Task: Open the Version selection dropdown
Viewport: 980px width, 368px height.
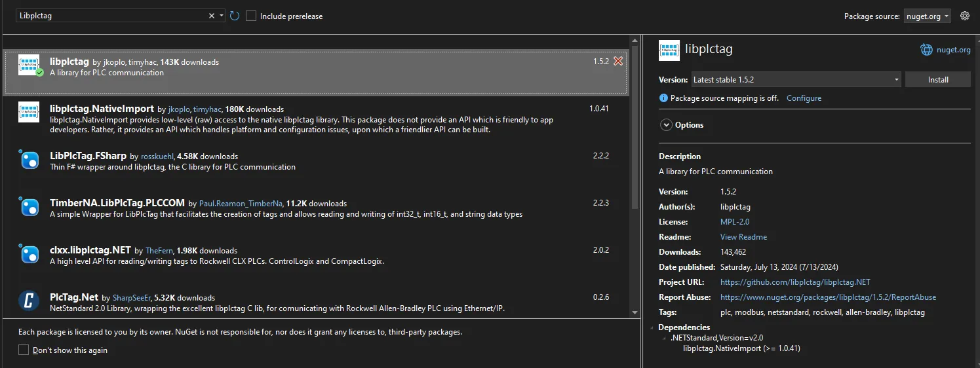Action: (x=796, y=80)
